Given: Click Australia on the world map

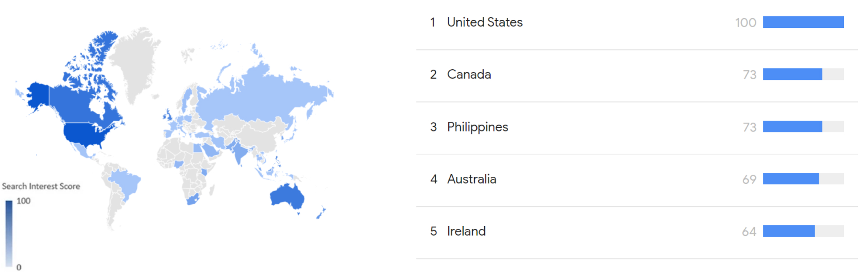Looking at the screenshot, I should pos(288,197).
